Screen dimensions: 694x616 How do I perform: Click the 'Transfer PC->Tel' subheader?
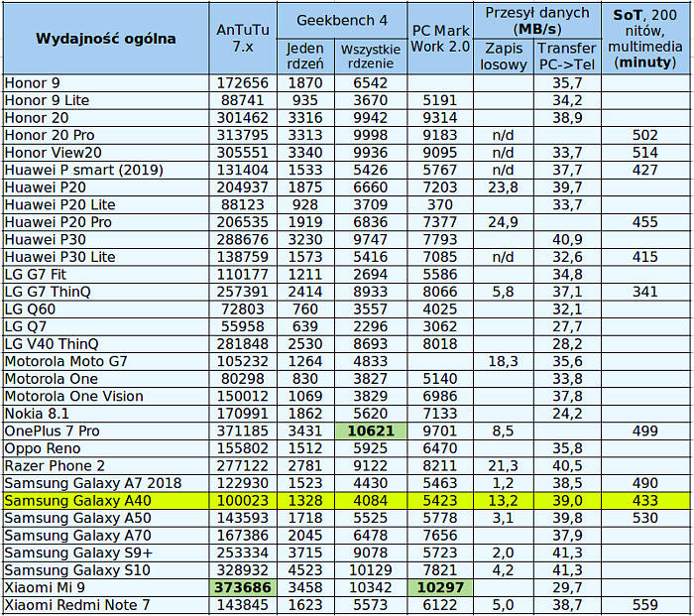pos(568,57)
